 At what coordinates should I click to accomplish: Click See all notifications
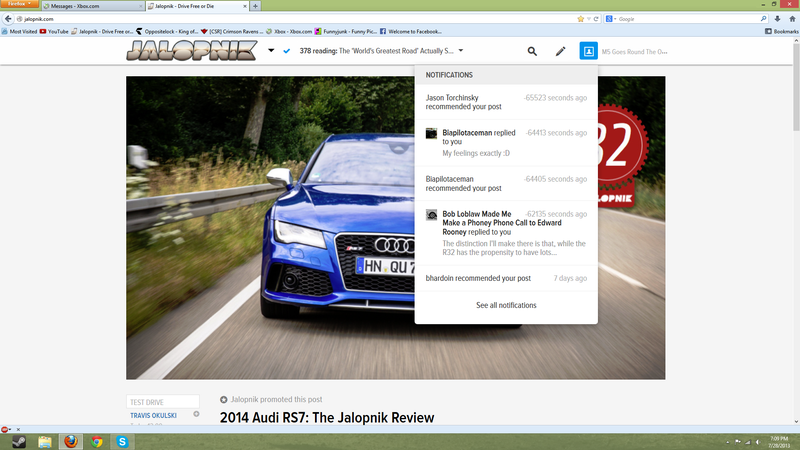(x=506, y=305)
